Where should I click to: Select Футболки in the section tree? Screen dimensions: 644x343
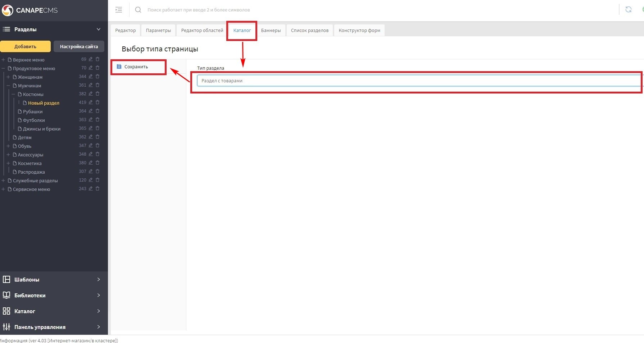click(34, 120)
